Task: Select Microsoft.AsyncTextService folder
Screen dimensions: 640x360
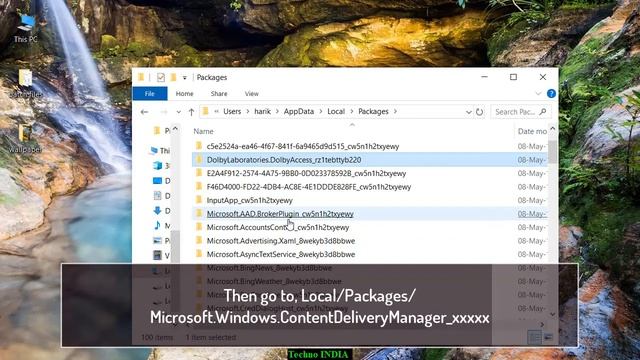Action: pyautogui.click(x=369, y=254)
